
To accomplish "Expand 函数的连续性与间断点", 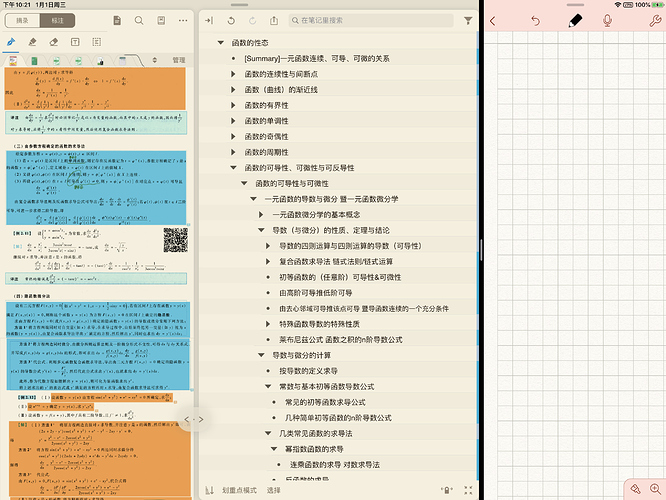I will pyautogui.click(x=233, y=74).
